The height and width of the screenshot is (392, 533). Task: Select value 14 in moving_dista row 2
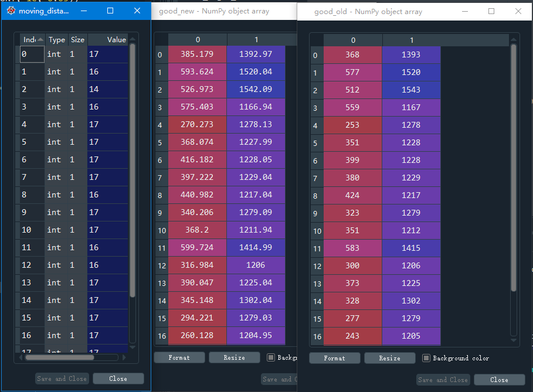pos(107,89)
